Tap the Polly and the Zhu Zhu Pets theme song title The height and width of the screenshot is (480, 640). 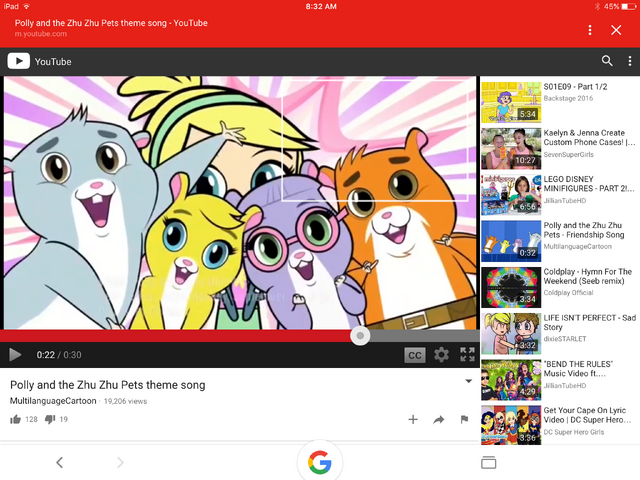[x=108, y=385]
